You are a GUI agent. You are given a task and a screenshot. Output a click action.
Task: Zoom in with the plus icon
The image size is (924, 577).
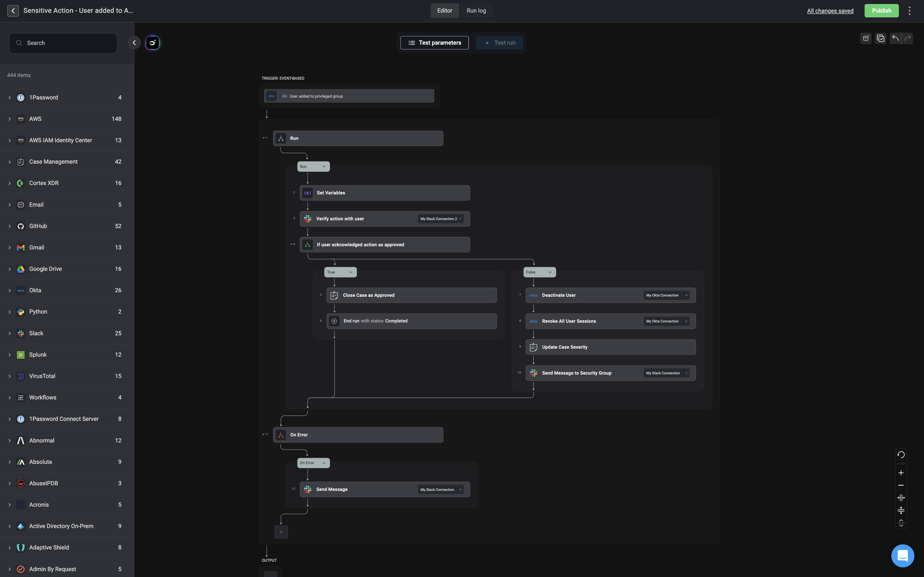tap(901, 473)
